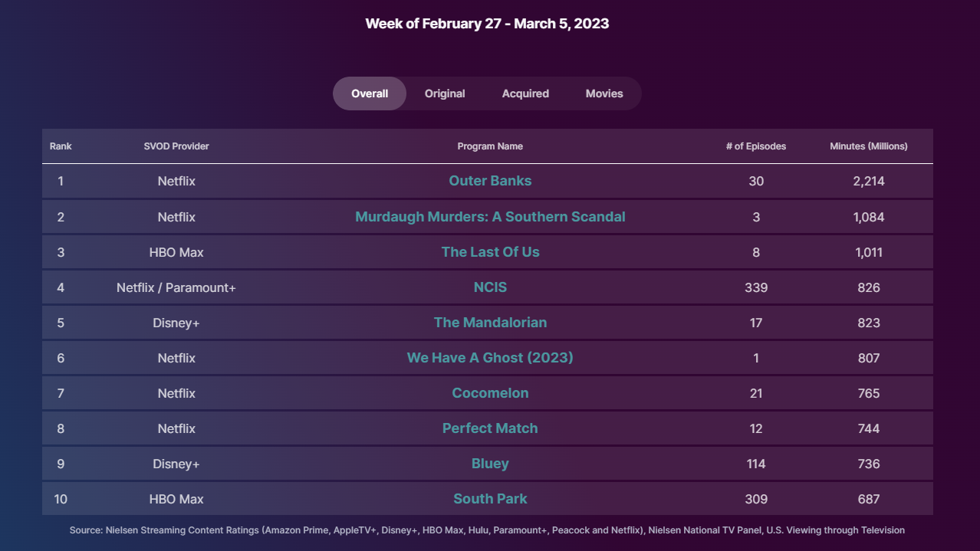
Task: Click the Rank column header
Action: coord(61,146)
